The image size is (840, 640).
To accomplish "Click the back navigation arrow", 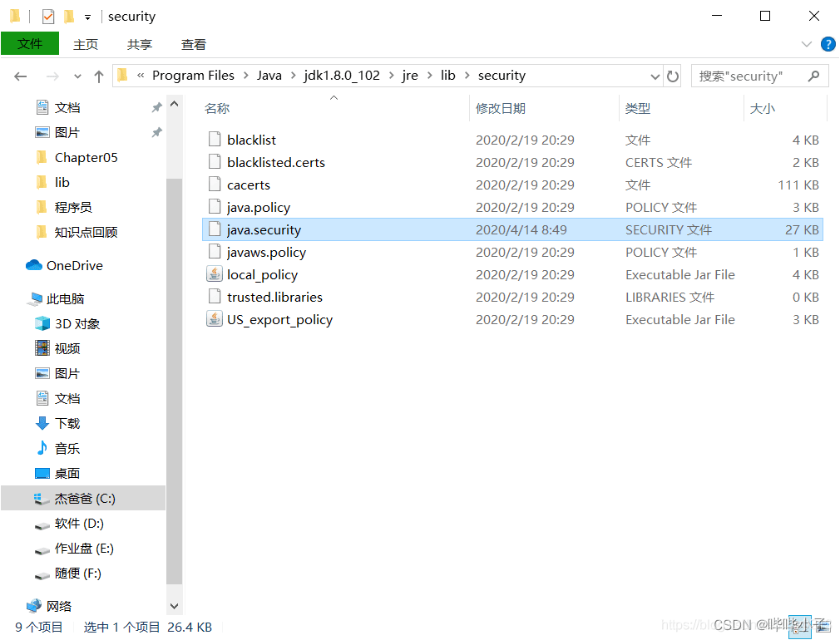I will point(20,76).
